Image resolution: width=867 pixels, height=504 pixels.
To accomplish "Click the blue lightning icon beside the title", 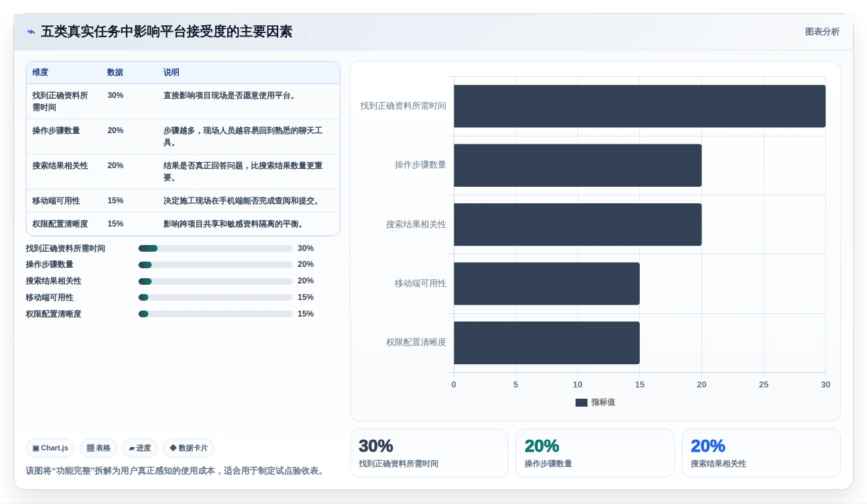I will coord(30,32).
